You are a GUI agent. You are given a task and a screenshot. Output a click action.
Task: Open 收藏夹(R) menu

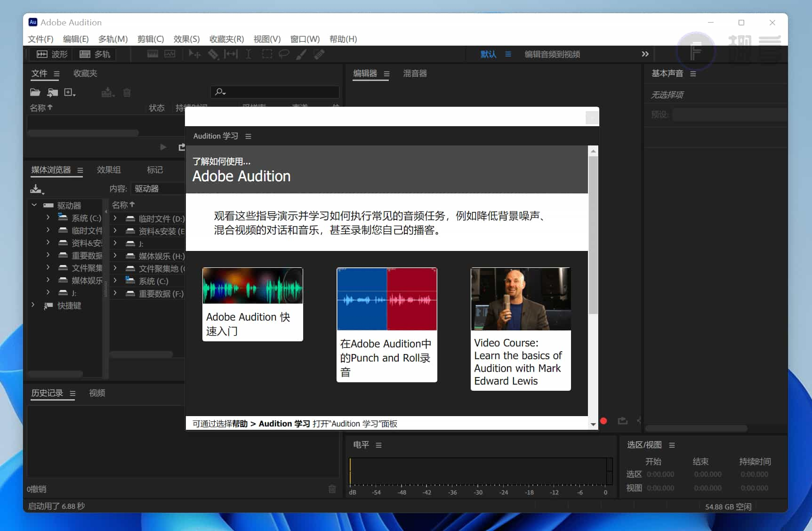pyautogui.click(x=226, y=39)
